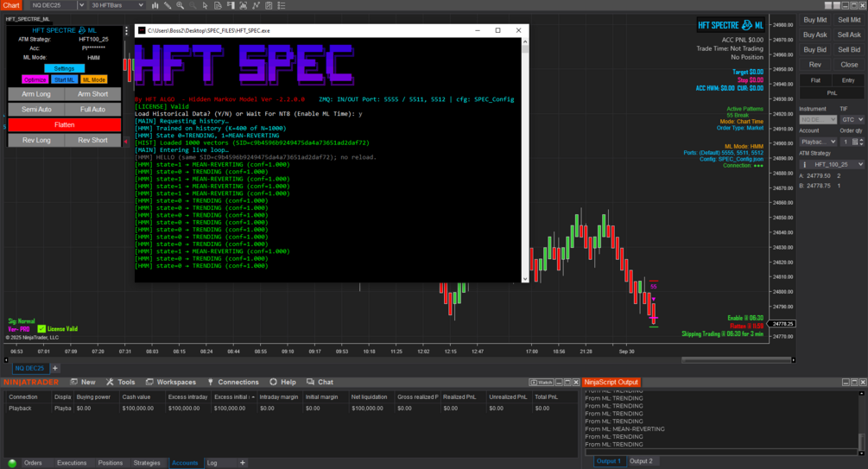Image resolution: width=868 pixels, height=469 pixels.
Task: Open the indicators icon in chart toolbar
Action: click(257, 5)
